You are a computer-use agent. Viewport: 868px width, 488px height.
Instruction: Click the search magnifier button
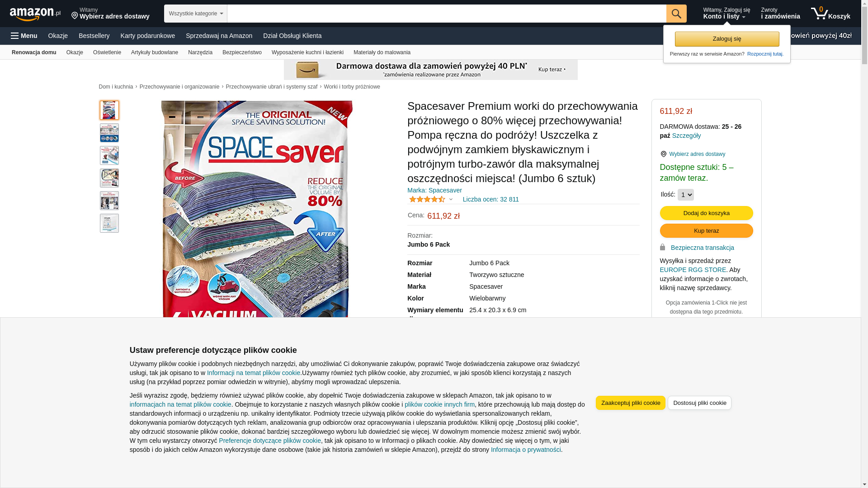point(676,14)
